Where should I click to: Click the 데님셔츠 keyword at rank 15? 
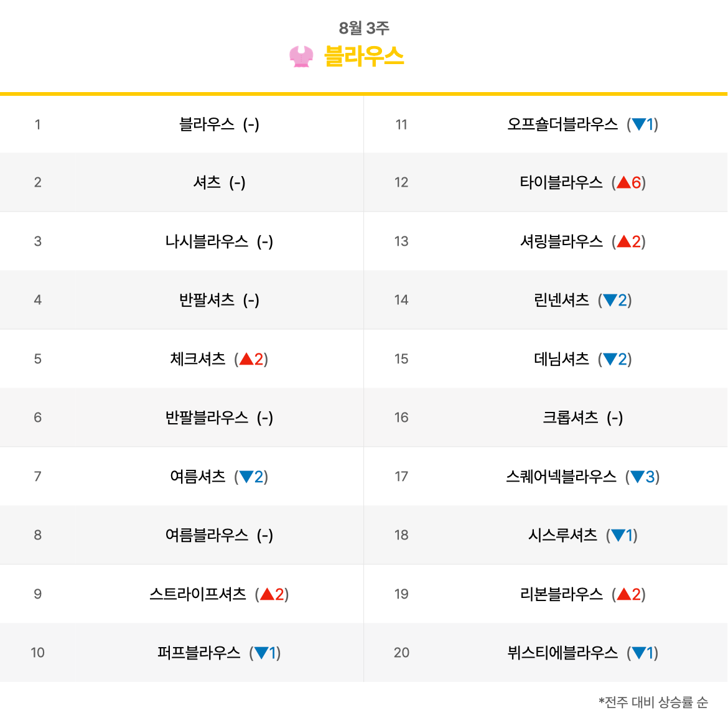(561, 359)
